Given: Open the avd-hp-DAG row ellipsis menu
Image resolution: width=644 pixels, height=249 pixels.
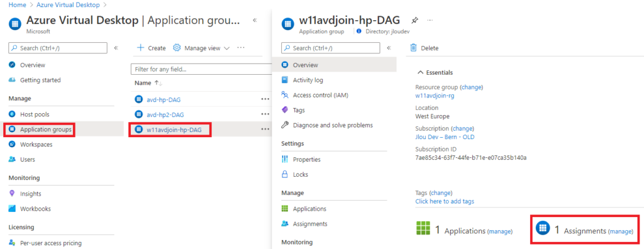Looking at the screenshot, I should point(265,99).
